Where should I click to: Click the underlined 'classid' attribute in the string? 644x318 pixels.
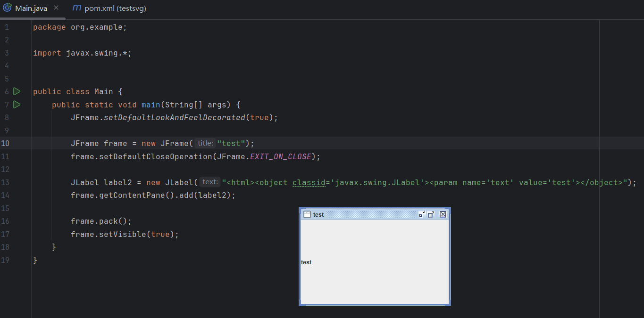tap(309, 182)
